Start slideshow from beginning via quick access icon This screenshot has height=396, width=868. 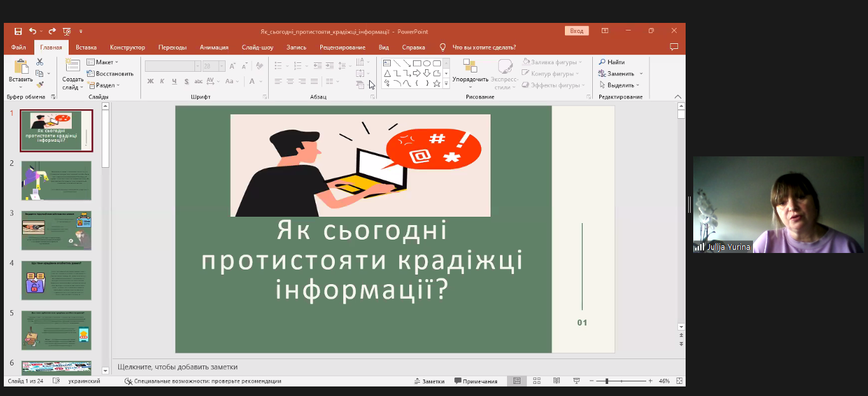(67, 31)
